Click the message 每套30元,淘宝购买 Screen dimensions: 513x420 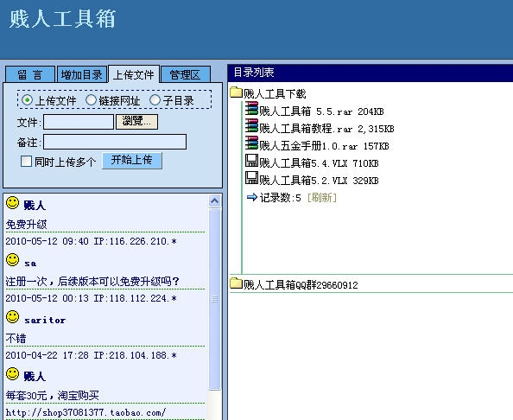coord(52,395)
